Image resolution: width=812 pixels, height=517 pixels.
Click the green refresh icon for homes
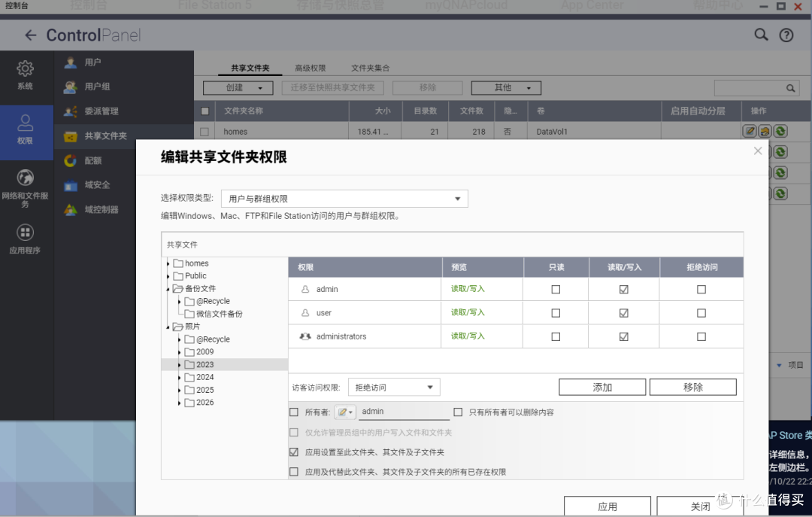click(x=780, y=131)
